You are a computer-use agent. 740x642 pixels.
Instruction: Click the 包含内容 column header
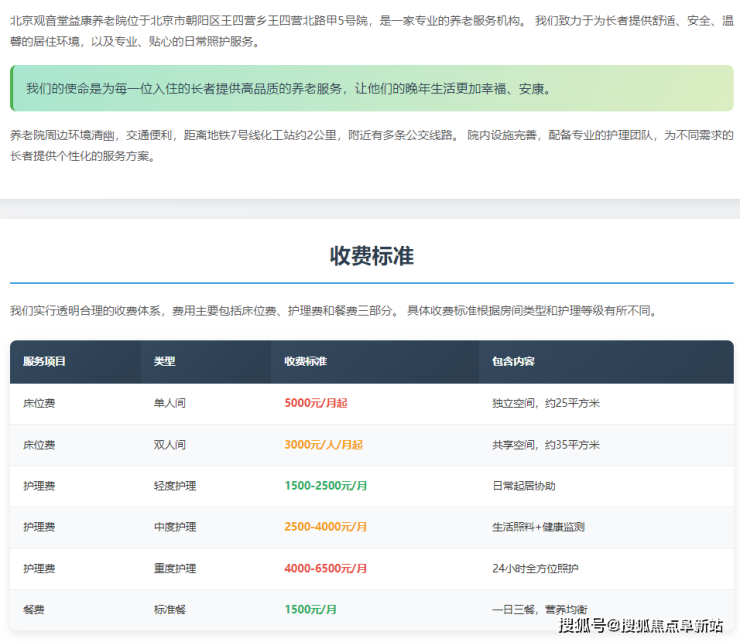(x=513, y=361)
